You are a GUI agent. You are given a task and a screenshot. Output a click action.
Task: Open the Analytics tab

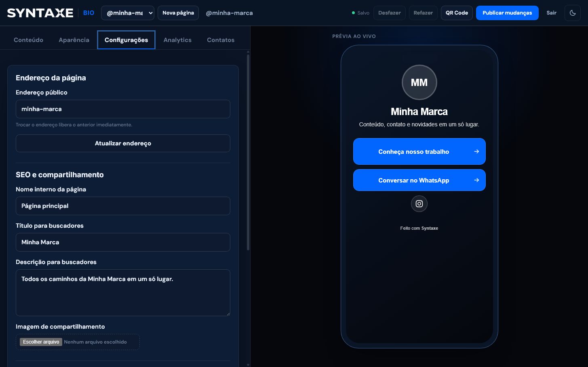[x=177, y=40]
